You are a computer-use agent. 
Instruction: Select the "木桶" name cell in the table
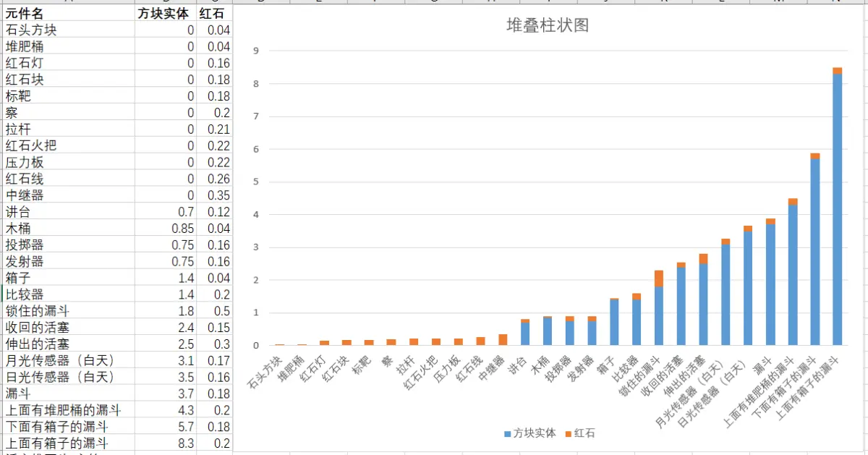click(69, 229)
